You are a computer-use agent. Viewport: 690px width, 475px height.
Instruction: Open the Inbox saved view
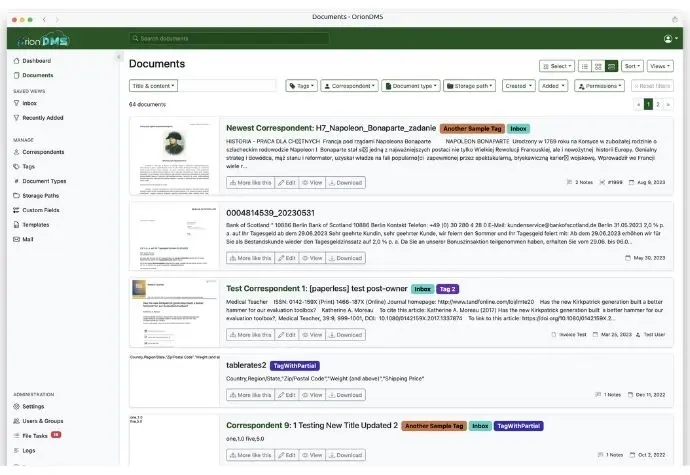(x=25, y=103)
